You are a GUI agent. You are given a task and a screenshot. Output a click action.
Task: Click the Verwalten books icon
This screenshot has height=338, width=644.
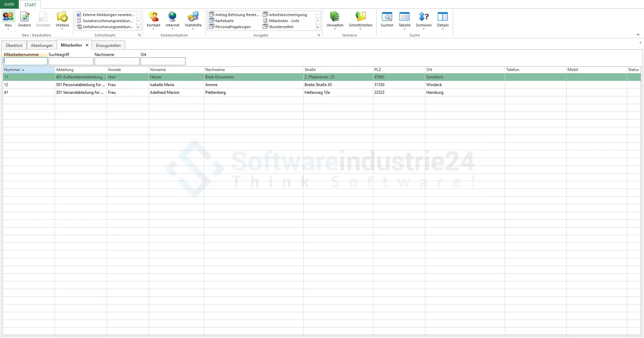(334, 16)
